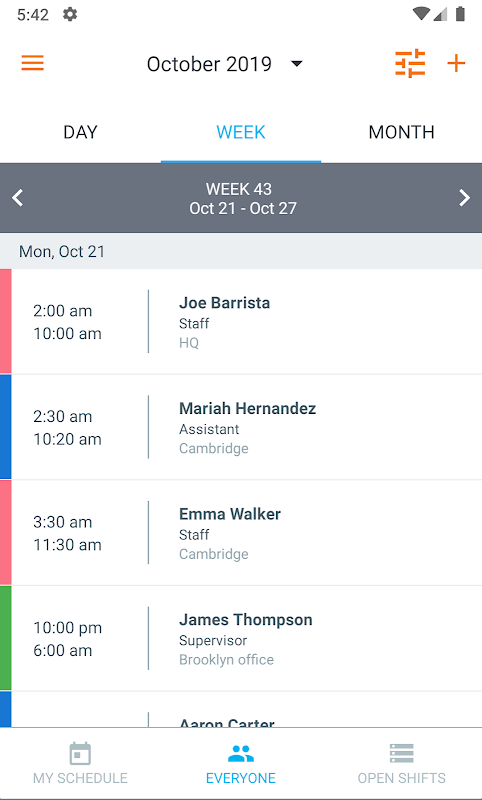Tap the green color bar beside James Thompson
Viewport: 482px width, 800px height.
[6, 638]
